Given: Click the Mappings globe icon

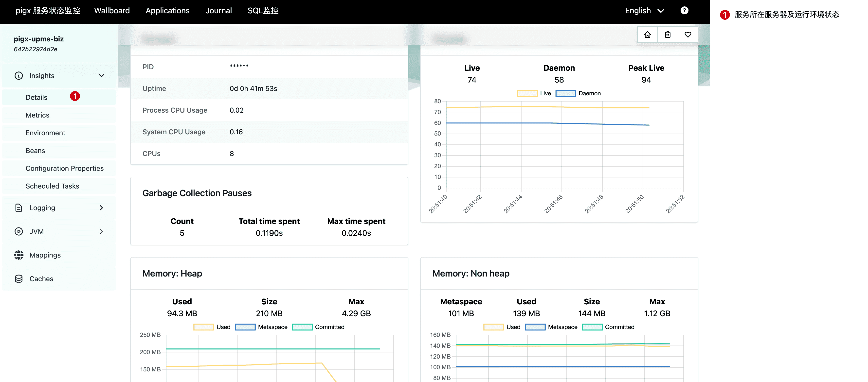Looking at the screenshot, I should [x=19, y=255].
